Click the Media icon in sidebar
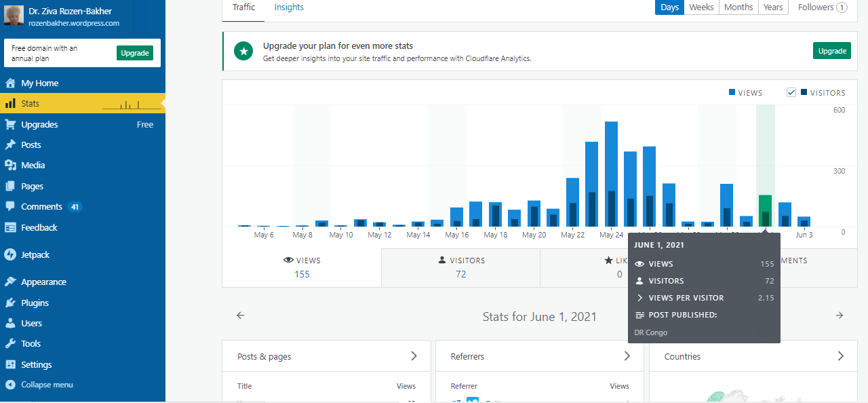The image size is (868, 403). [x=10, y=165]
